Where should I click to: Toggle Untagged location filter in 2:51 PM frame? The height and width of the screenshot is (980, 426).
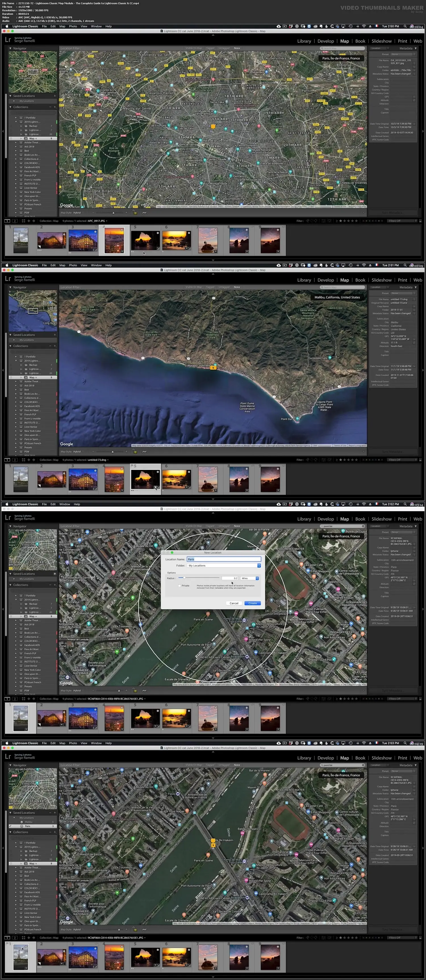pyautogui.click(x=224, y=287)
